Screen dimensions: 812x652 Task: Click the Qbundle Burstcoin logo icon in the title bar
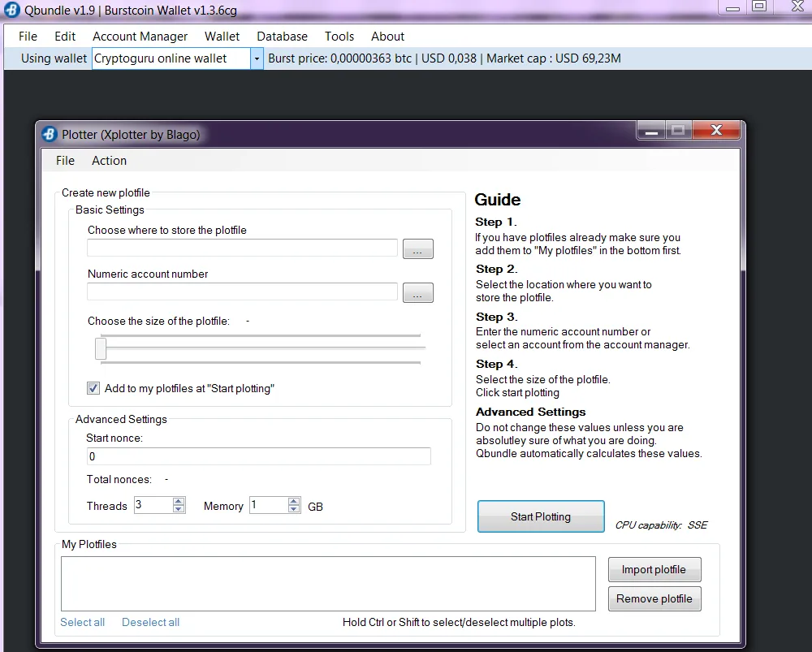pyautogui.click(x=12, y=10)
